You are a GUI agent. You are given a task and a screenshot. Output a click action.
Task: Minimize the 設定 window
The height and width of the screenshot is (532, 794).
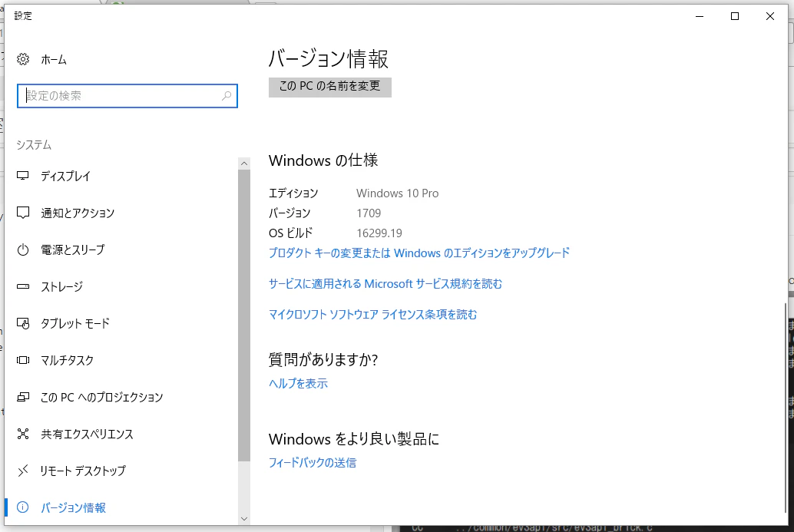pyautogui.click(x=700, y=16)
